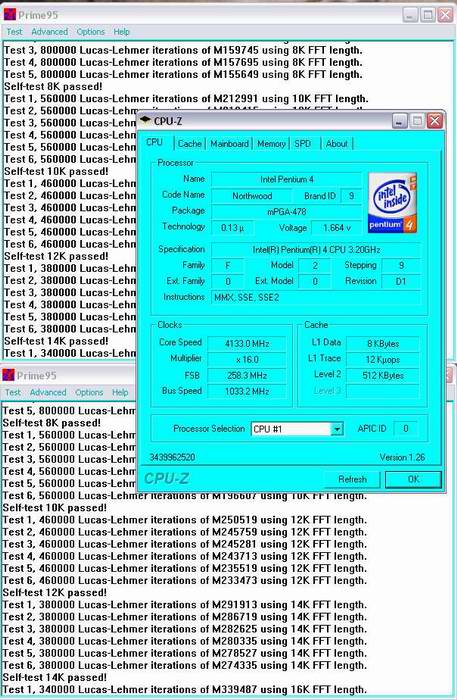
Task: Click 'Self-test 14K passed!' in lower Prime95
Action: click(54, 678)
